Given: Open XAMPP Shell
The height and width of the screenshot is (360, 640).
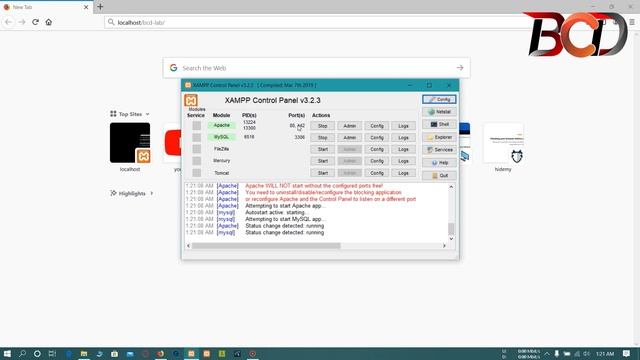Looking at the screenshot, I should pyautogui.click(x=439, y=124).
